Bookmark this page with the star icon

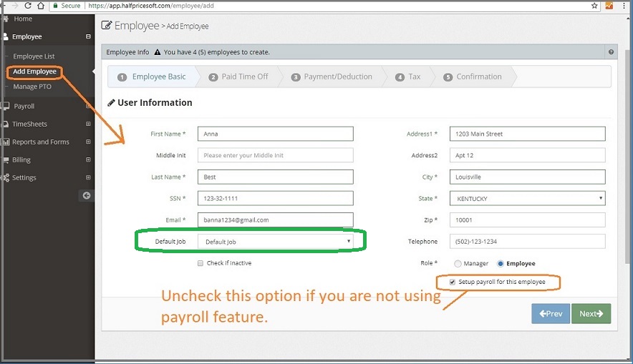(x=594, y=6)
